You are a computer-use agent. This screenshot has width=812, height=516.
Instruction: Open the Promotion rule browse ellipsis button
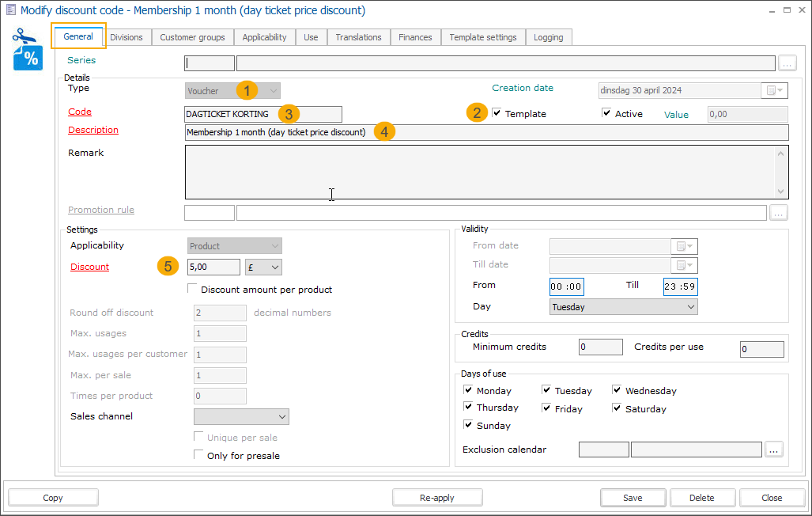[x=779, y=212]
